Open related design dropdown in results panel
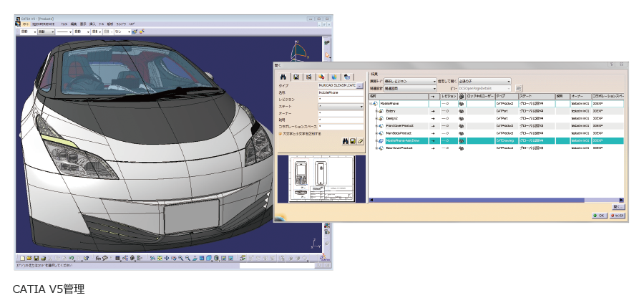Image resolution: width=644 pixels, height=308 pixels. click(410, 88)
